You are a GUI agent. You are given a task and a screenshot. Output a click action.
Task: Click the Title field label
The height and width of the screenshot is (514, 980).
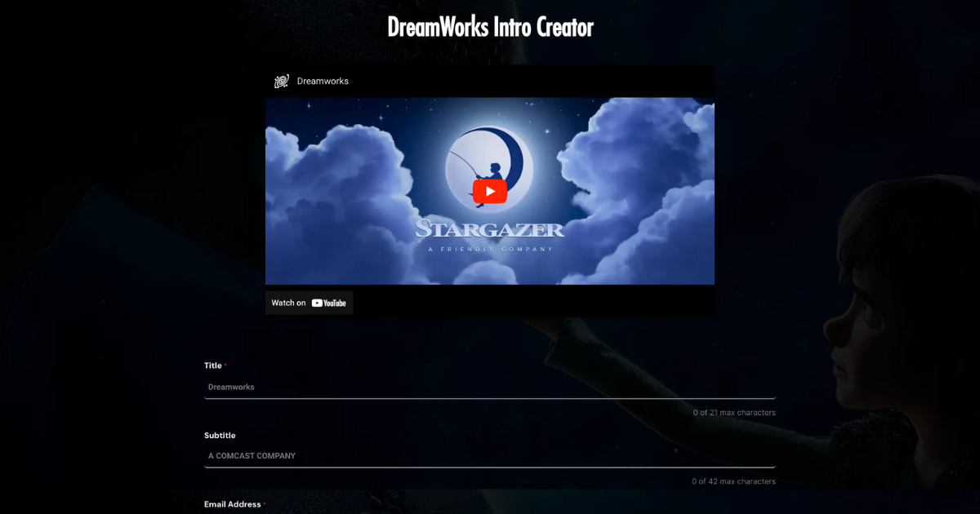(212, 366)
